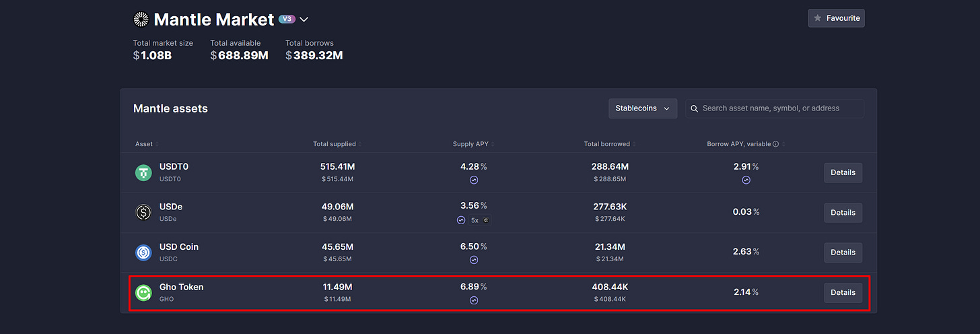Viewport: 980px width, 334px height.
Task: Open Details for USDe
Action: click(843, 213)
